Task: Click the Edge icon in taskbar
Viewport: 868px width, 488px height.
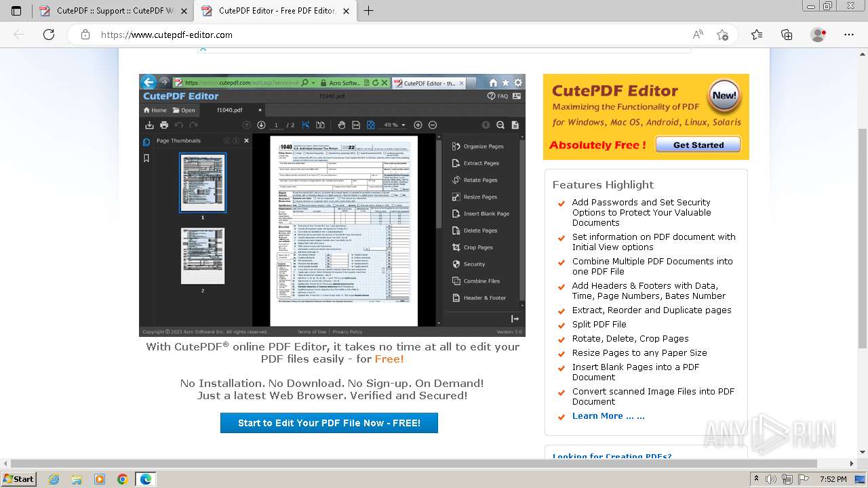Action: (x=146, y=479)
